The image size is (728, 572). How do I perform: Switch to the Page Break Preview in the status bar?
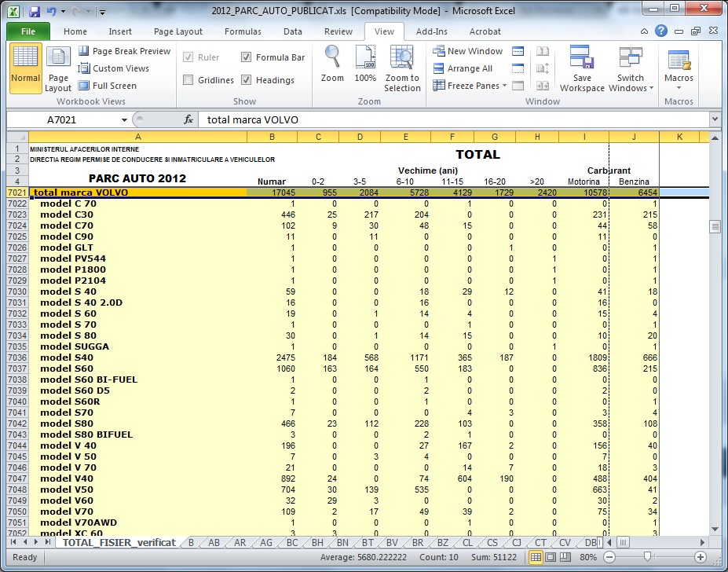(565, 557)
